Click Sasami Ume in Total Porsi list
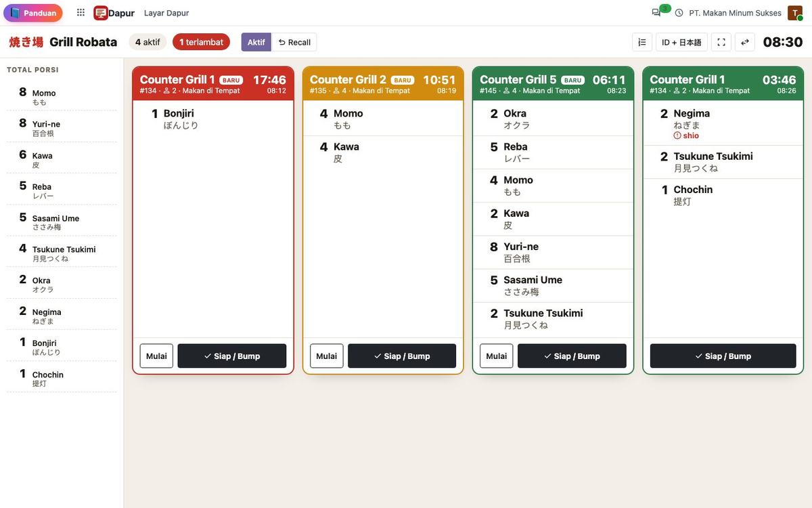The height and width of the screenshot is (508, 812). 62,221
